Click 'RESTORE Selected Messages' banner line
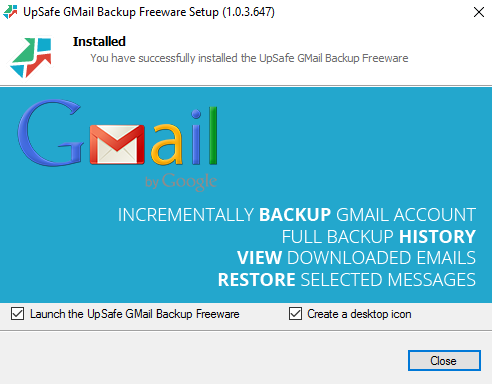 347,280
